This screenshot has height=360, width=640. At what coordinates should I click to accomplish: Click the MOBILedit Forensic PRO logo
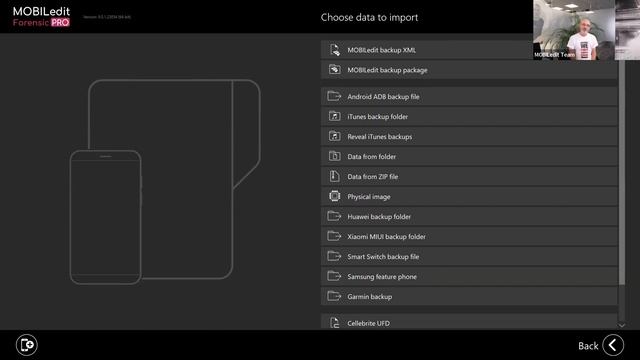[x=41, y=17]
